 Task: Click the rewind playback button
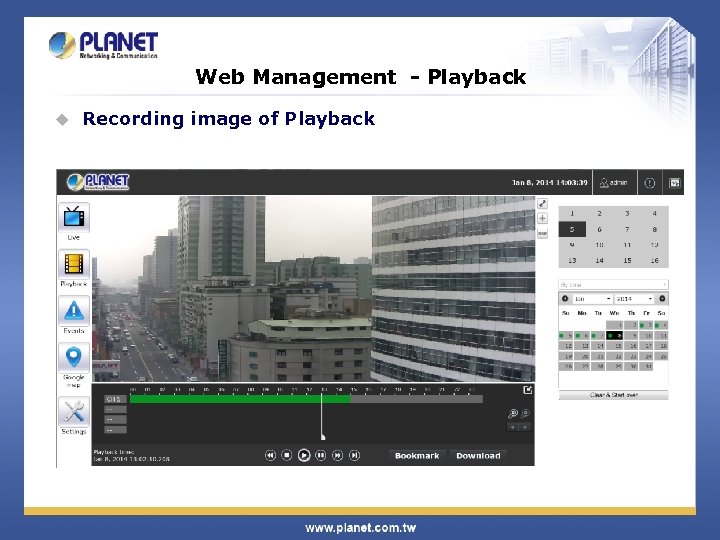pos(270,455)
